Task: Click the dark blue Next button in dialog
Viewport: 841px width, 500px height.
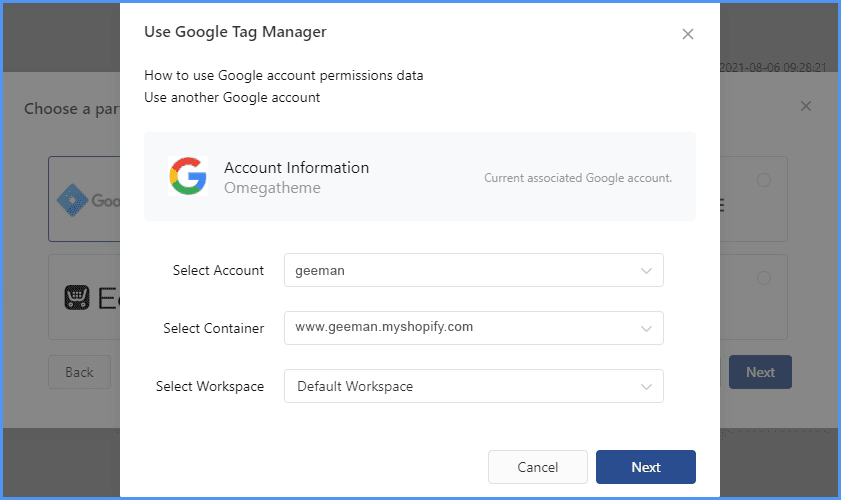Action: click(645, 467)
